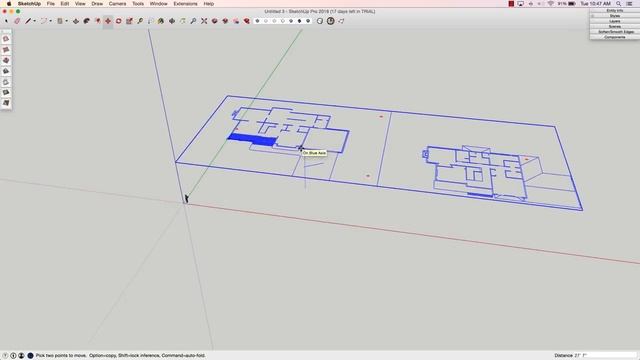Click the Zoom Extents tool

tap(204, 21)
